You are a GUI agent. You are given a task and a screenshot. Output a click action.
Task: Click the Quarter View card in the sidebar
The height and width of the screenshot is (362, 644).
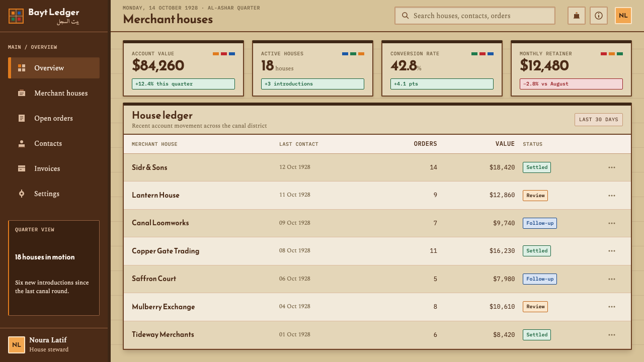point(54,268)
